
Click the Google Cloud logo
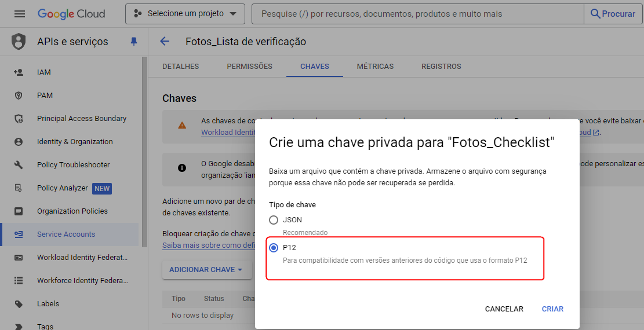pos(71,14)
